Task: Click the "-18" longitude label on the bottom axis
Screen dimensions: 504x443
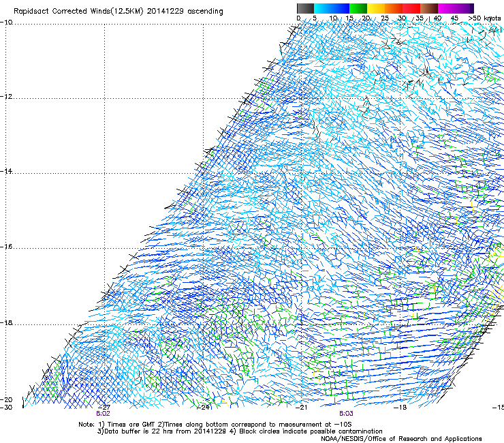Action: pos(400,408)
